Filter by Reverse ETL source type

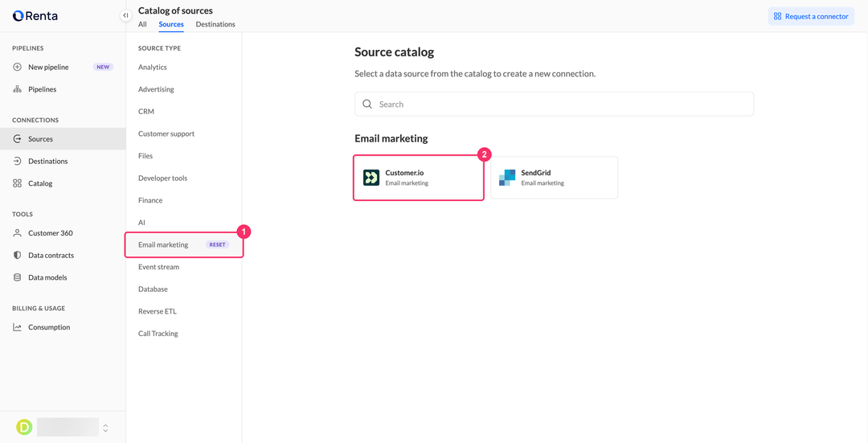coord(158,311)
